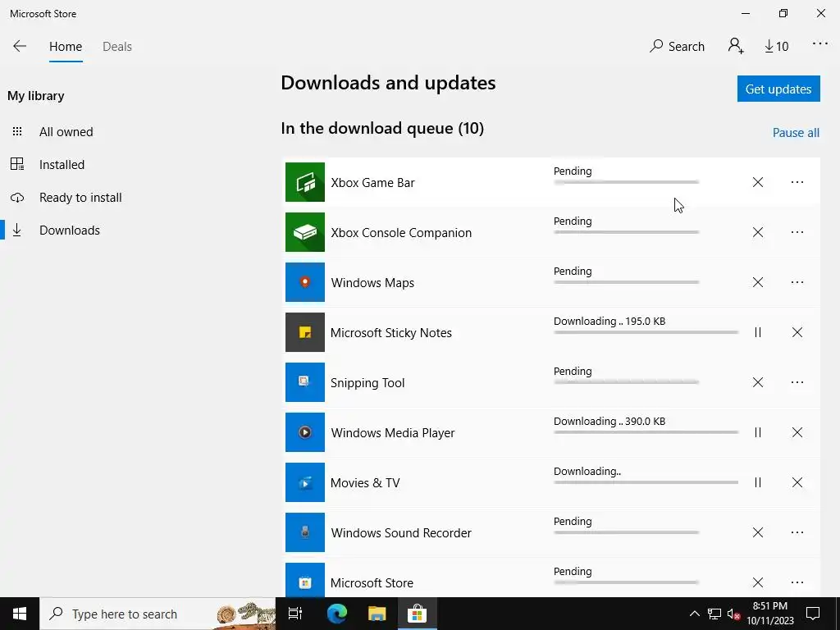Launch Microsoft Edge from the taskbar
This screenshot has height=630, width=840.
(x=337, y=614)
